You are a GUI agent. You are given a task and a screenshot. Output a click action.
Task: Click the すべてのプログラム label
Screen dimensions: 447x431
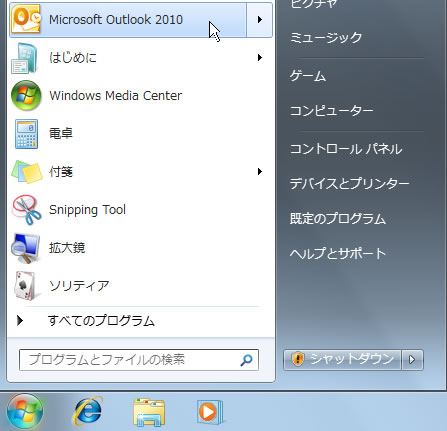[101, 321]
